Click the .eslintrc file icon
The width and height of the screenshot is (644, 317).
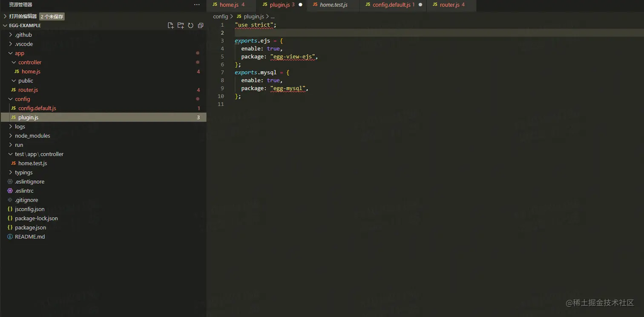(x=10, y=191)
